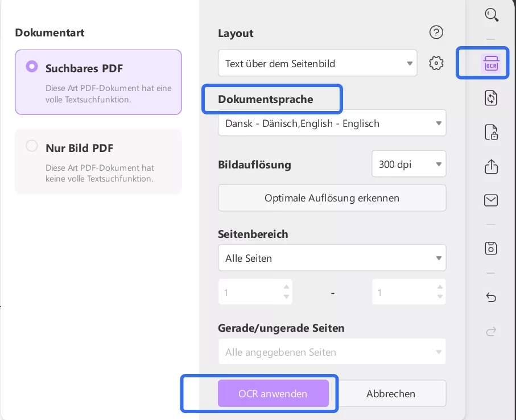Image resolution: width=516 pixels, height=420 pixels.
Task: Click the convert document icon in sidebar
Action: pos(490,98)
